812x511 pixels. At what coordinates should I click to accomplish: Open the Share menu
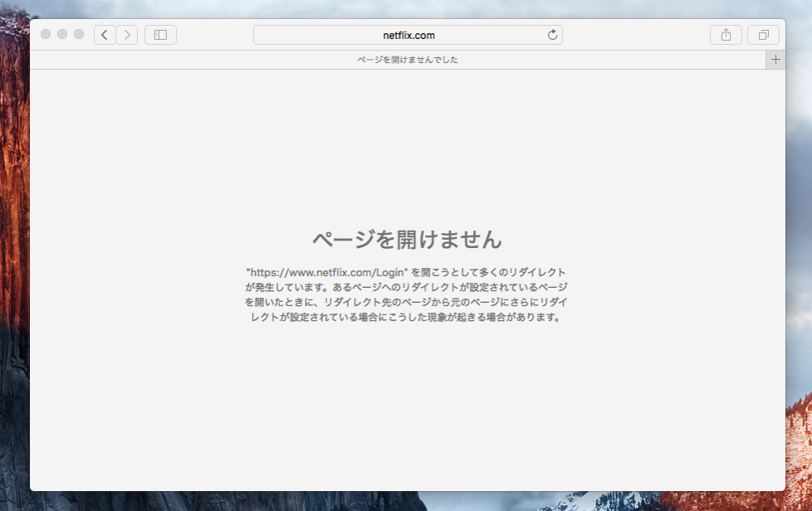tap(726, 35)
